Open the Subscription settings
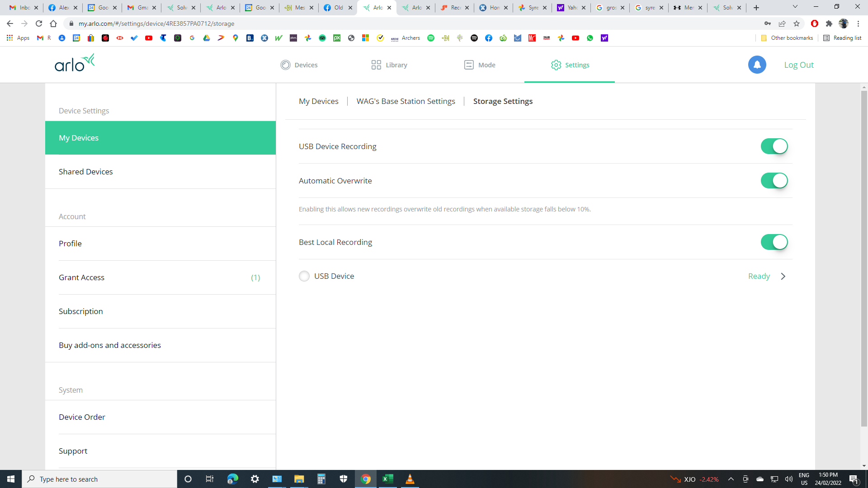The image size is (868, 488). 80,311
